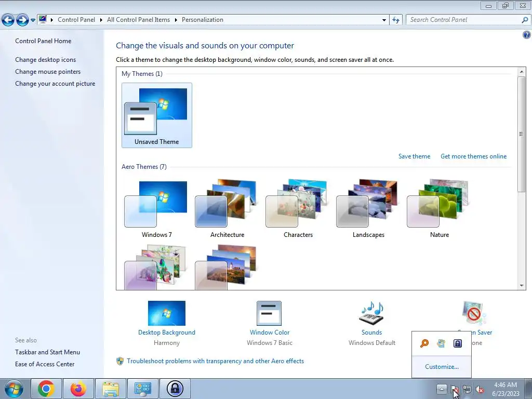Viewport: 532px width, 399px height.
Task: Launch Firefox from taskbar
Action: pos(78,389)
